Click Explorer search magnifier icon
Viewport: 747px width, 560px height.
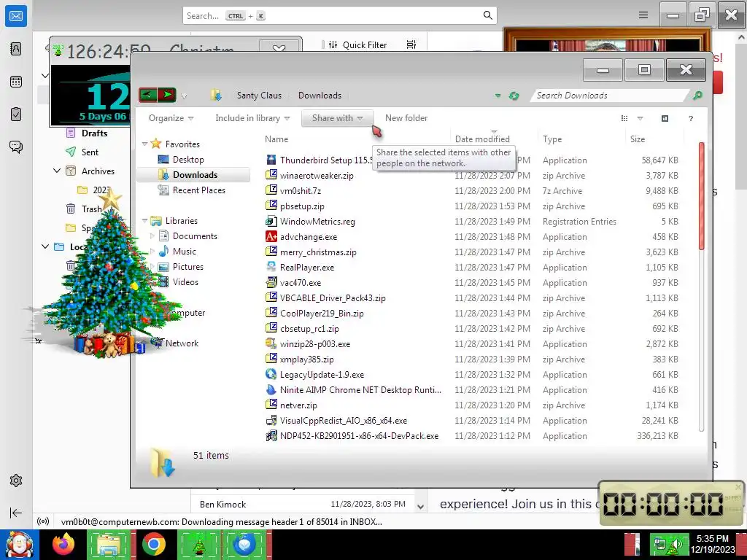tap(697, 96)
